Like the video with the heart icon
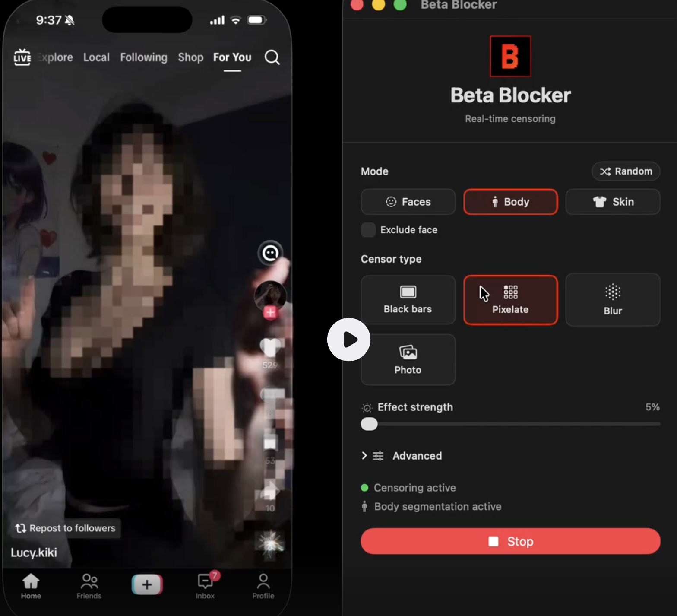Viewport: 677px width, 616px height. [270, 348]
